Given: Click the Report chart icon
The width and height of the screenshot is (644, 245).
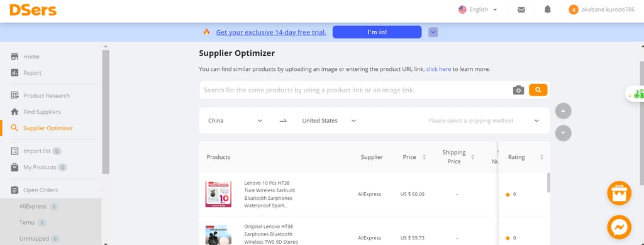Looking at the screenshot, I should [x=15, y=73].
